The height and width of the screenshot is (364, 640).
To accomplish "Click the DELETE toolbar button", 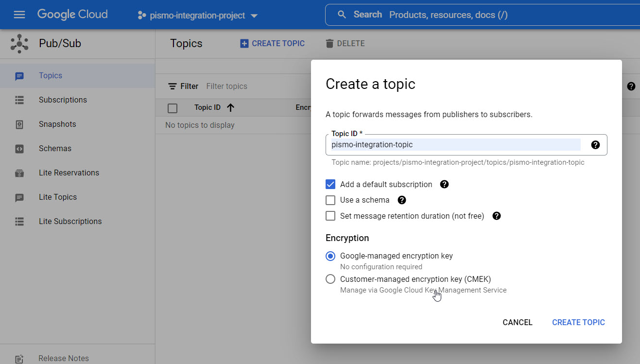I will [345, 44].
